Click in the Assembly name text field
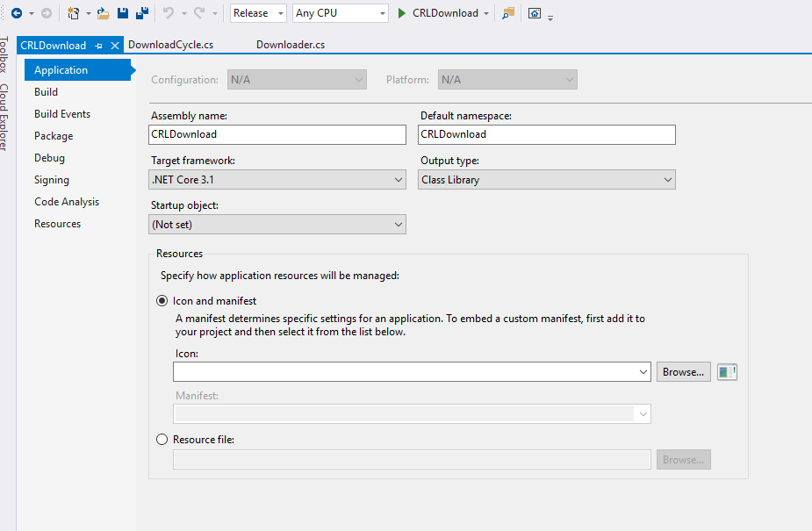Screen dimensions: 812x531 pyautogui.click(x=277, y=134)
